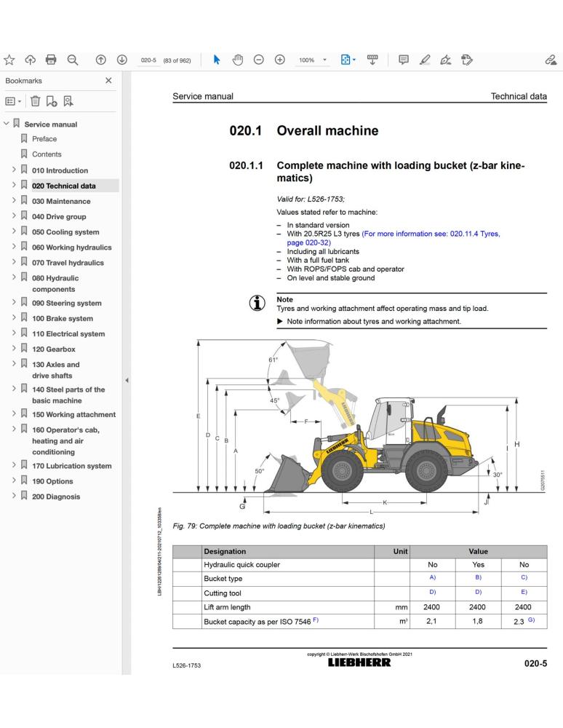Collapse the Service manual bookmark tree
The image size is (563, 728).
pyautogui.click(x=7, y=124)
